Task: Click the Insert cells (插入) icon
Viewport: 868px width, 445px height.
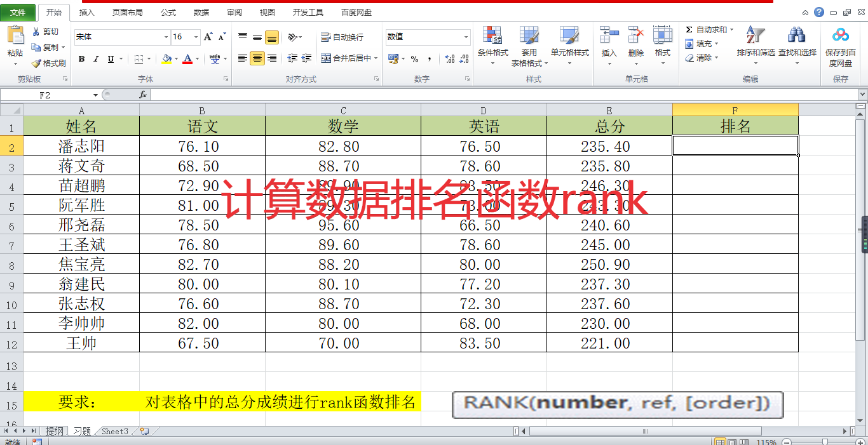Action: [x=609, y=35]
